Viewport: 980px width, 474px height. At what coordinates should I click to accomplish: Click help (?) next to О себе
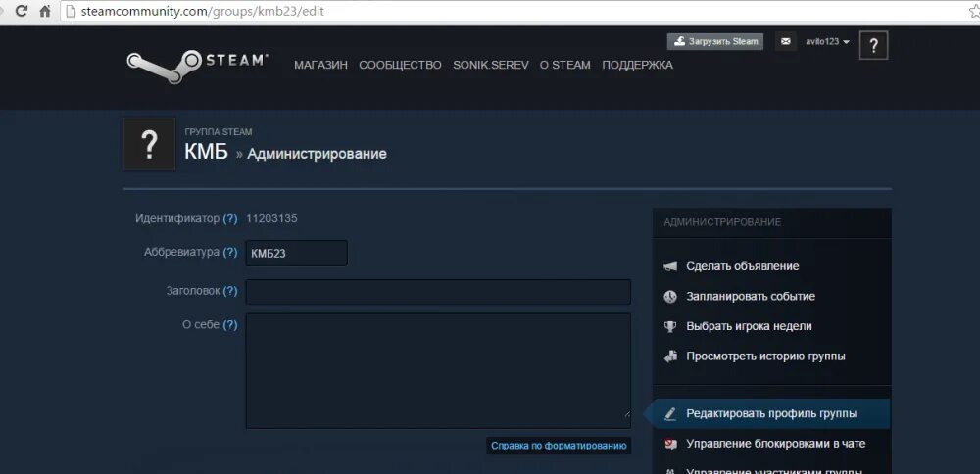click(230, 325)
